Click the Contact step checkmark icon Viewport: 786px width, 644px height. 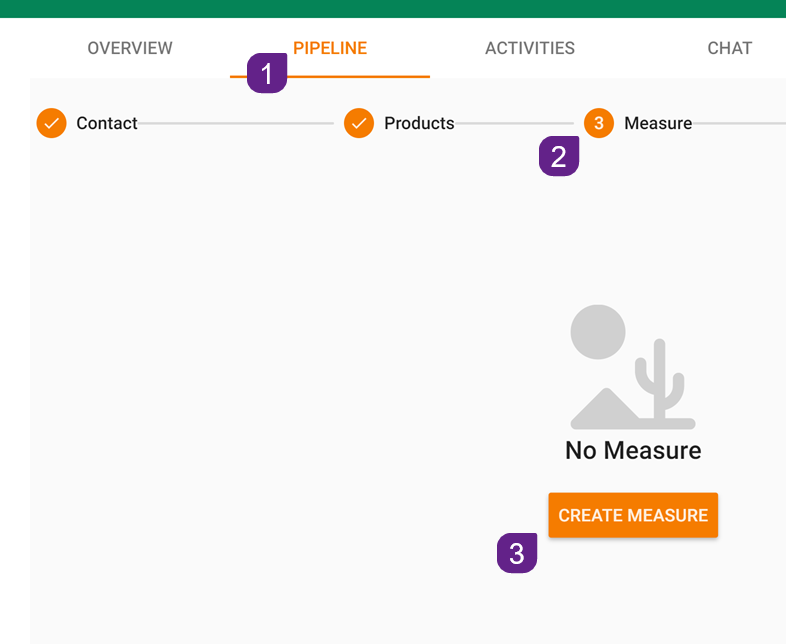point(51,123)
